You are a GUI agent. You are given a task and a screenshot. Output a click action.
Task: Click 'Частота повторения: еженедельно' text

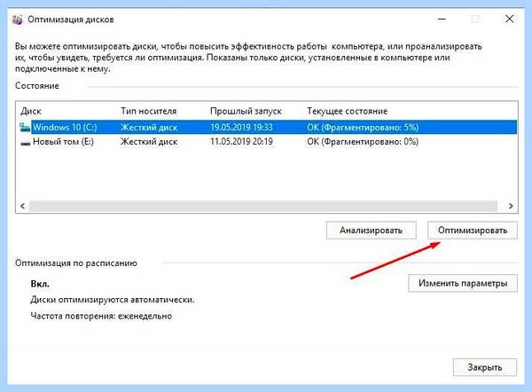click(x=101, y=316)
